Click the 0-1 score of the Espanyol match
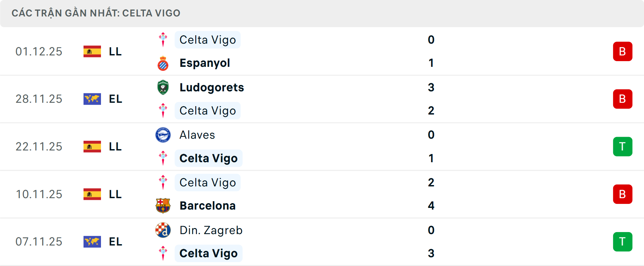The height and width of the screenshot is (266, 644). pos(431,51)
